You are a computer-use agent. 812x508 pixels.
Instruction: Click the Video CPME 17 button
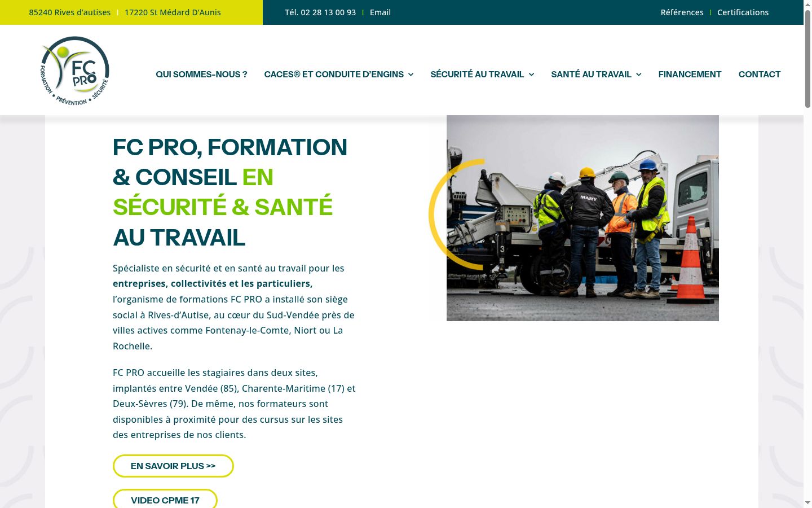165,499
